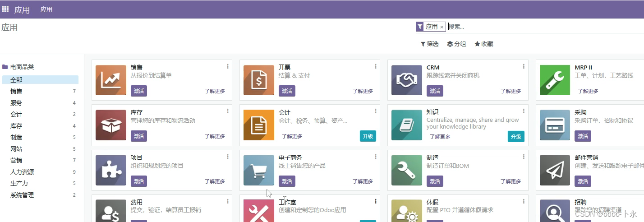Click 了解更多 on the 电子商务 card
644x222 pixels.
tap(363, 181)
